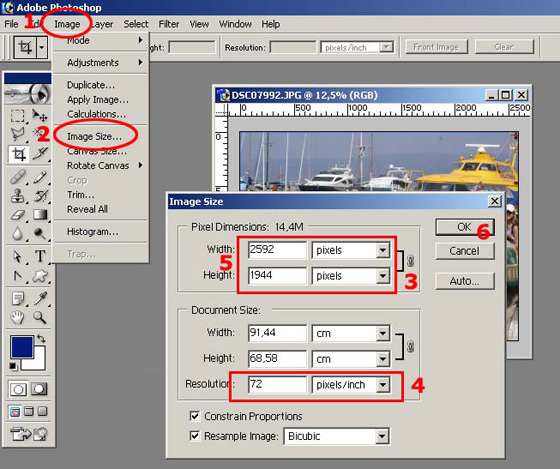Select the Custom Shape tool
This screenshot has width=560, height=469.
tap(40, 276)
